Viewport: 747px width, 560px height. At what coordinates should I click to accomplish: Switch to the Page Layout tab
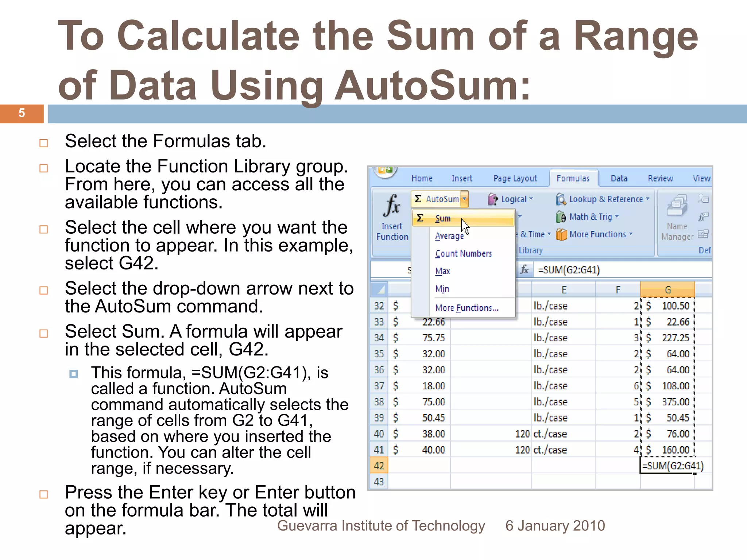(x=515, y=178)
